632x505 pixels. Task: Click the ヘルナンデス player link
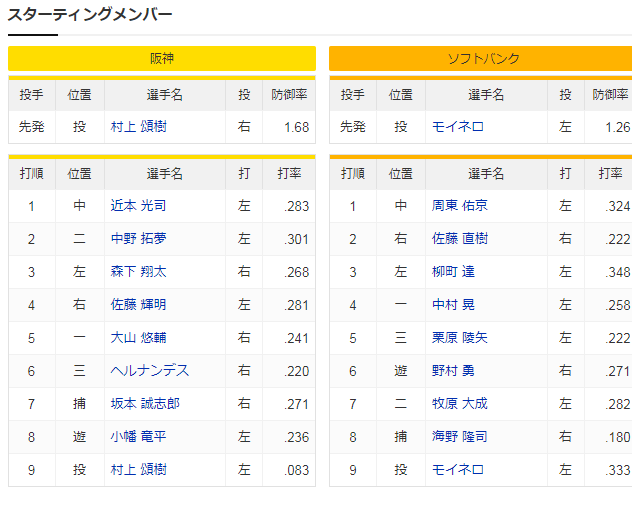click(x=150, y=371)
